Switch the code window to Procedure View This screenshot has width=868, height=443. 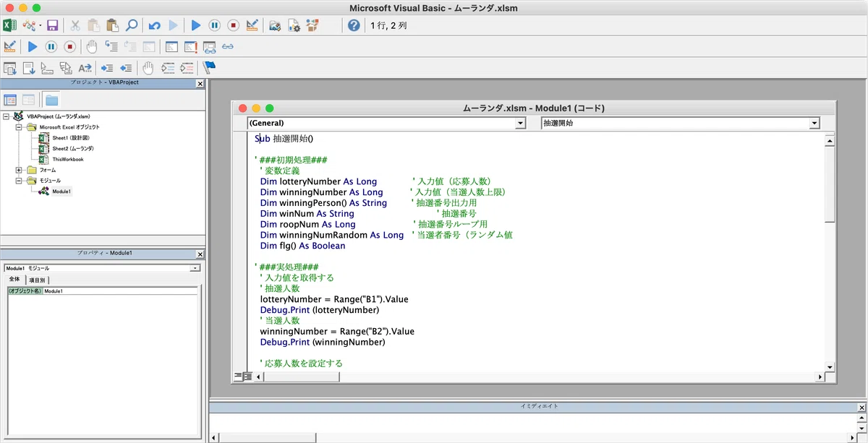tap(238, 376)
